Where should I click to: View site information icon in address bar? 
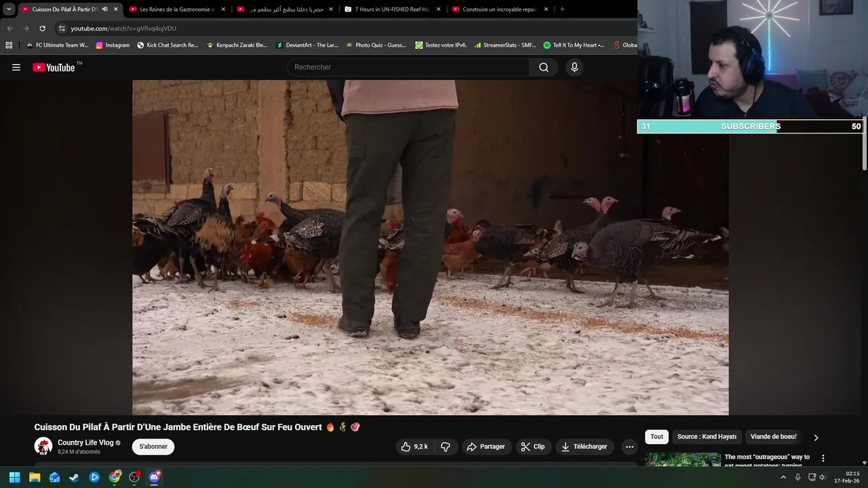pyautogui.click(x=62, y=28)
